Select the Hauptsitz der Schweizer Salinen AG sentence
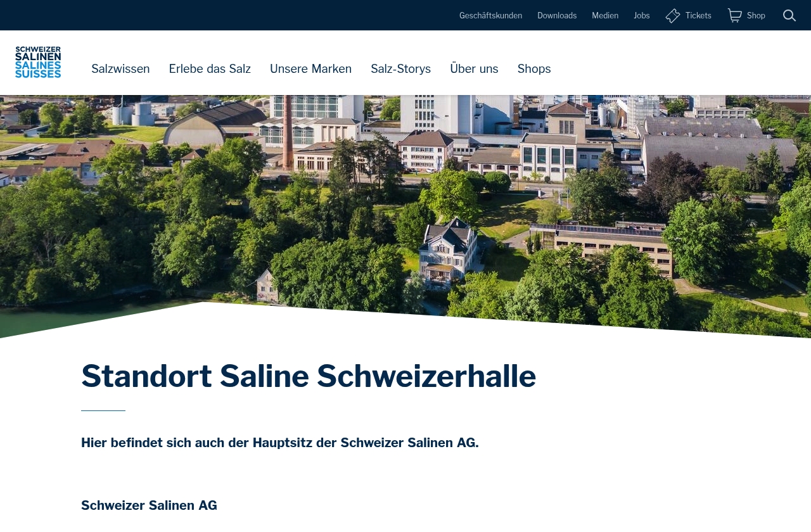 [x=280, y=443]
